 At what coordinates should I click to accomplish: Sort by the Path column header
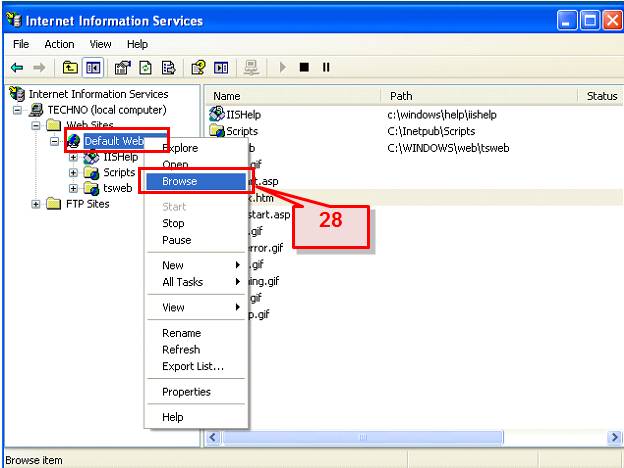click(x=479, y=96)
